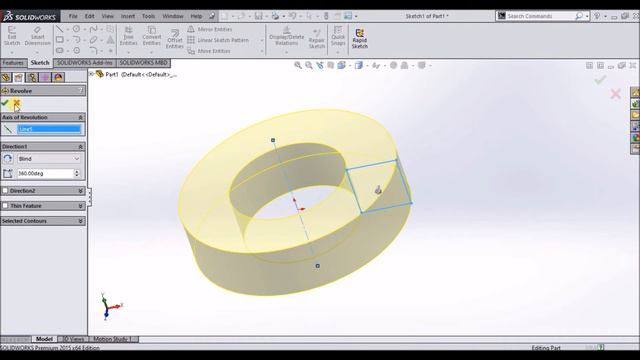Click the Reverse Direction button in Direction1

7,159
